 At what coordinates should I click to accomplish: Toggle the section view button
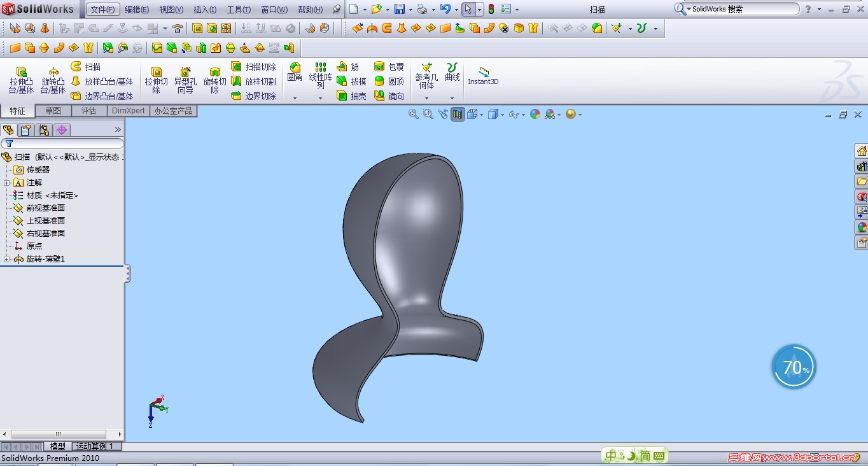(458, 114)
